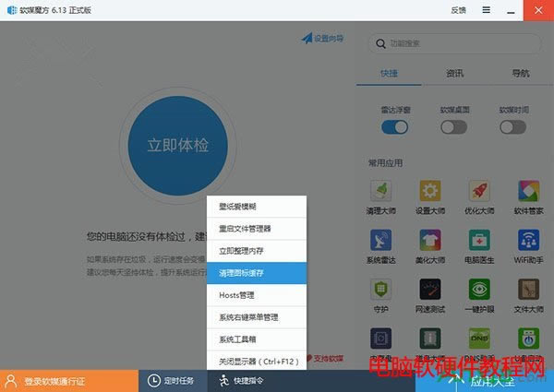Screen dimensions: 554x392
Task: Click 登录软媒通行证 login button
Action: click(69, 381)
